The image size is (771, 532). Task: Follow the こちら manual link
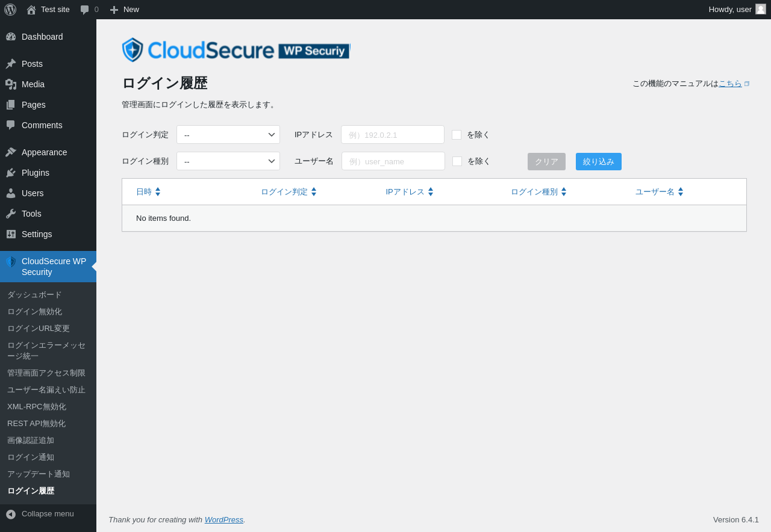(730, 84)
